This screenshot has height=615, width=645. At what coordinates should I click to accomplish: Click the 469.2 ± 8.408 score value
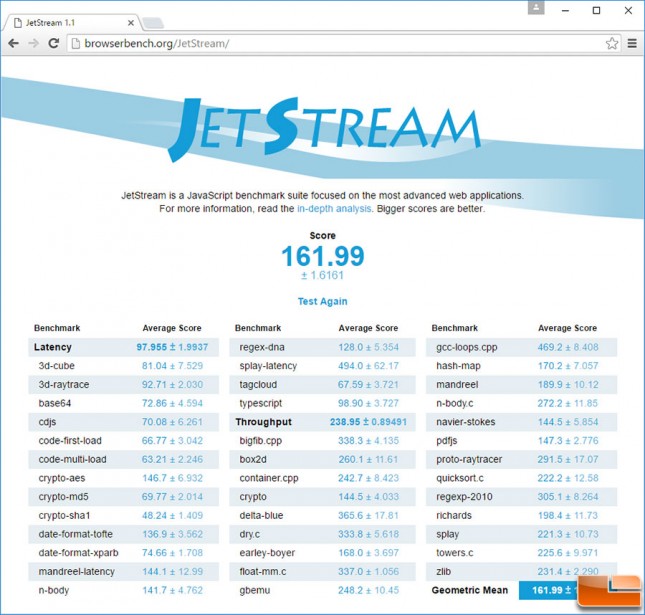click(x=568, y=347)
